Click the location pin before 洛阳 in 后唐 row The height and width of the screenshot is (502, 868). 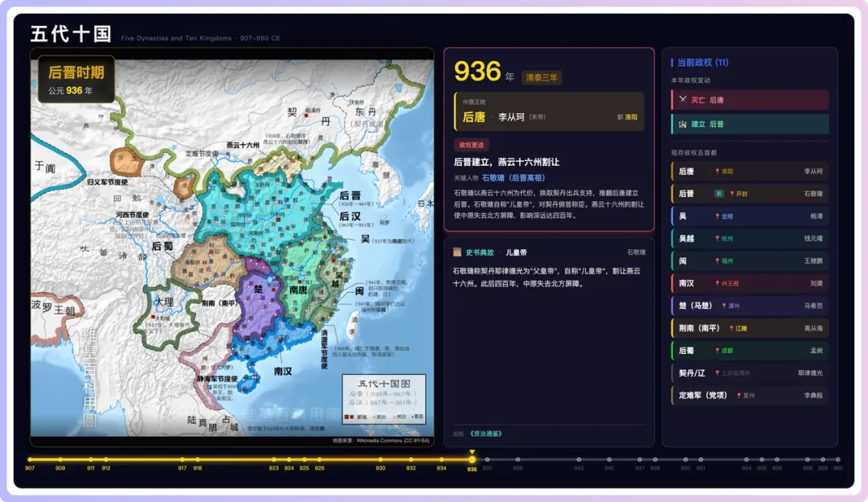click(x=718, y=171)
